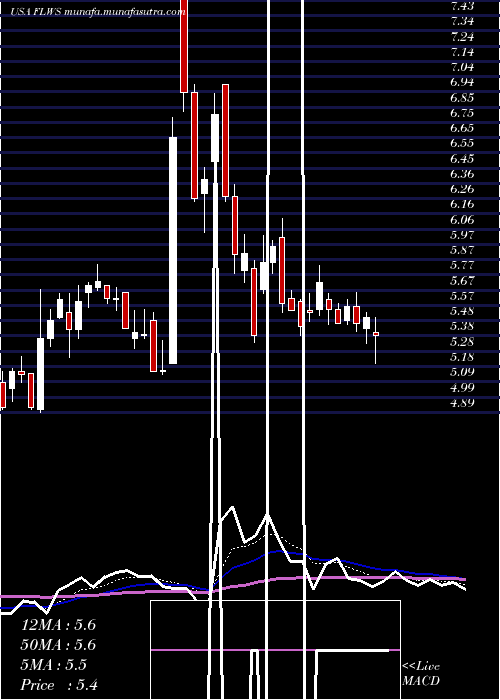
Task: Click the 7.24 price label
Action: point(462,37)
